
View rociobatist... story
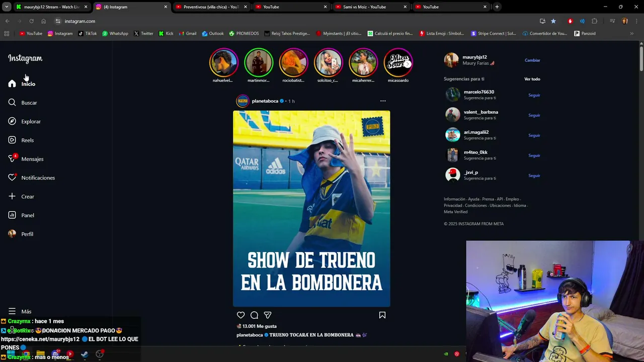pos(293,62)
